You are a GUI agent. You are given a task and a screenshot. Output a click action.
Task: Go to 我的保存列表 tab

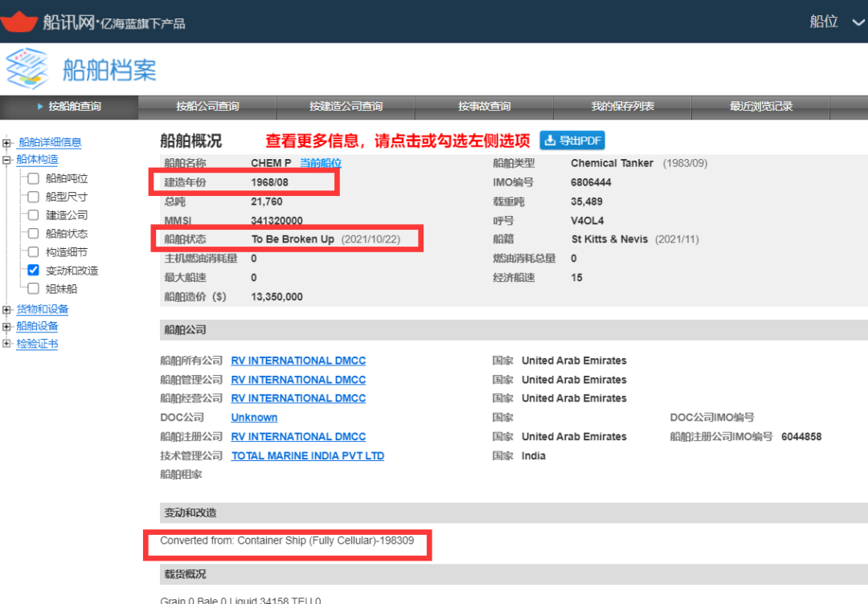(x=622, y=107)
